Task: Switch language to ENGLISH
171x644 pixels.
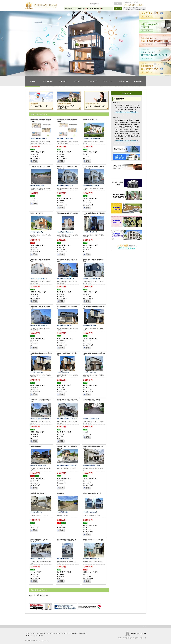Action: (127, 2)
